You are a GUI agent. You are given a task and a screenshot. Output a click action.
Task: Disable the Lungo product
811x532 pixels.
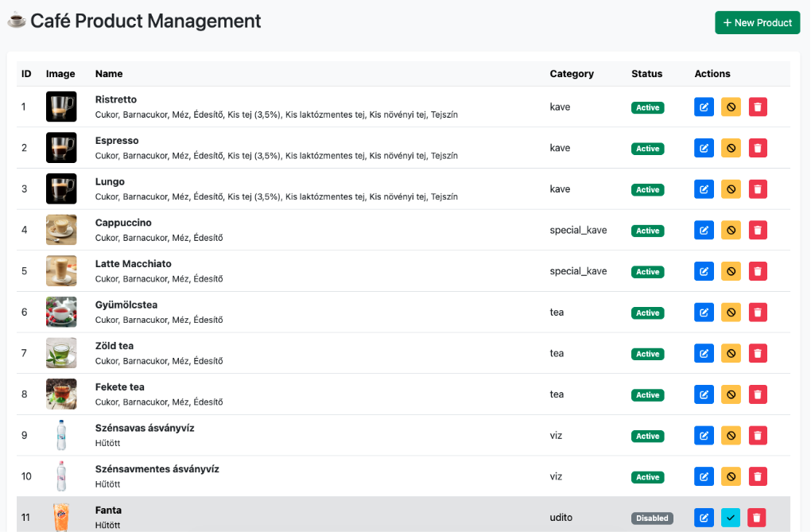(731, 189)
